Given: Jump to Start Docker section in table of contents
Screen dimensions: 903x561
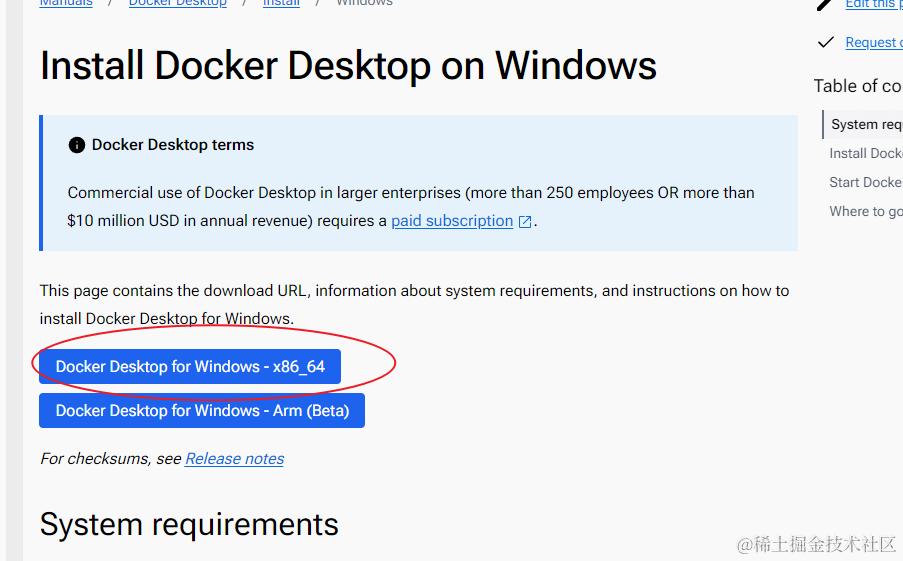Looking at the screenshot, I should click(x=865, y=182).
